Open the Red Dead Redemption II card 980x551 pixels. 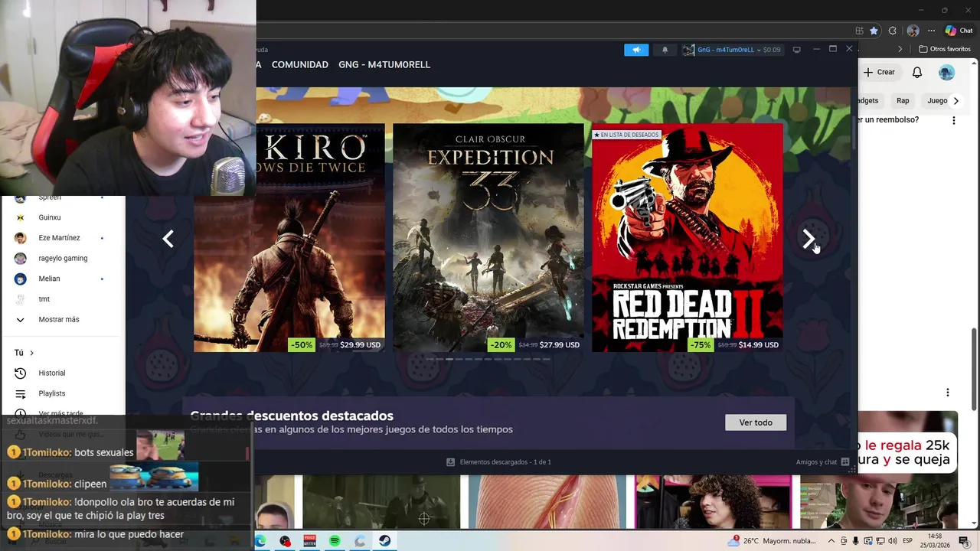coord(688,237)
